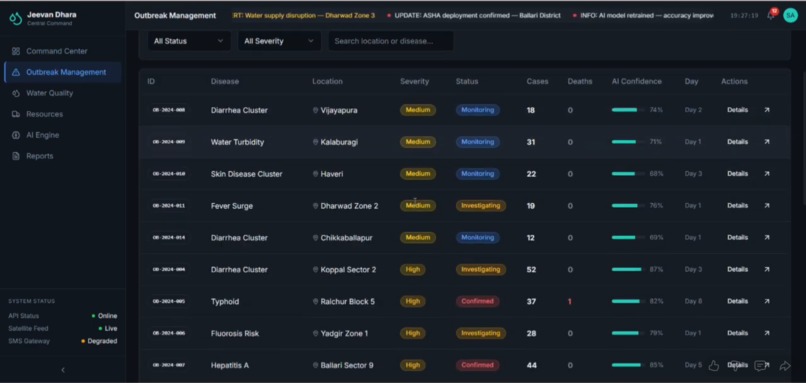Open Details for Chikkaballapur row
806x383 pixels.
[x=737, y=238]
